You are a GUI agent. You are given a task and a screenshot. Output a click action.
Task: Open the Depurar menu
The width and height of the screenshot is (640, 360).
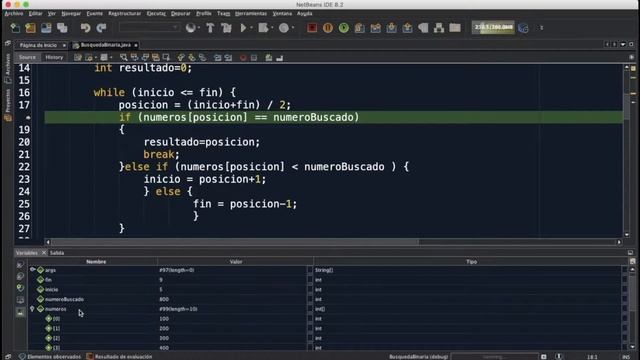[x=180, y=13]
